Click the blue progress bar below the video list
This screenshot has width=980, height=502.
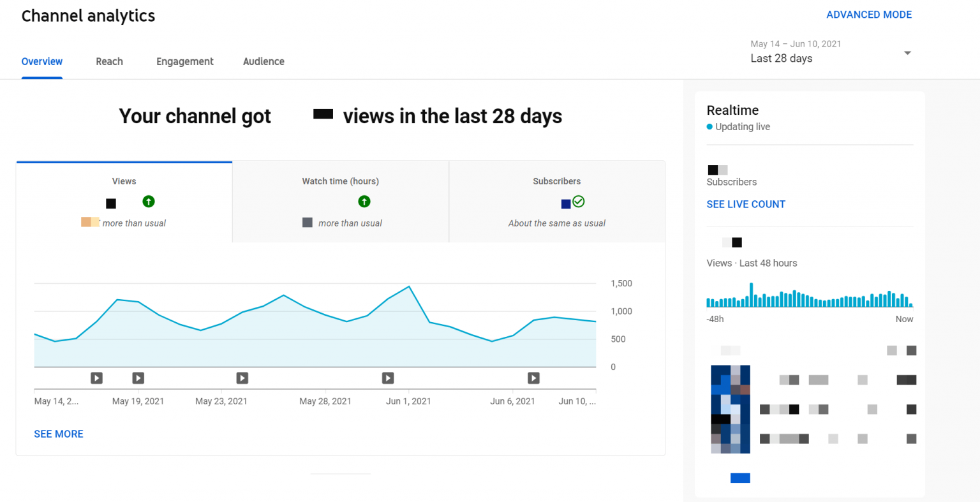coord(739,477)
